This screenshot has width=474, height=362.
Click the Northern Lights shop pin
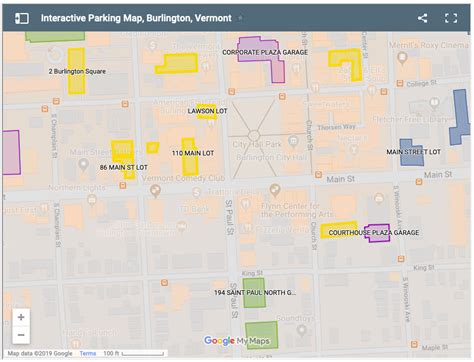[92, 200]
